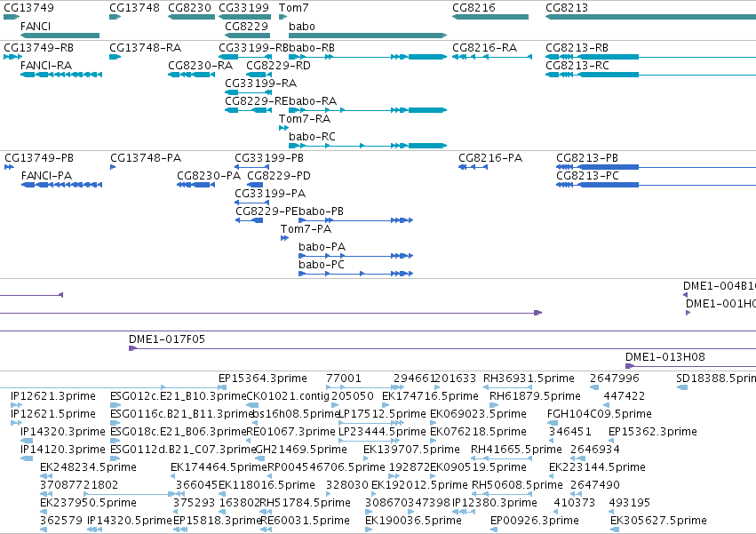Screen dimensions: 756x534
Task: Select the EP15362.3prime EST label
Action: [653, 431]
